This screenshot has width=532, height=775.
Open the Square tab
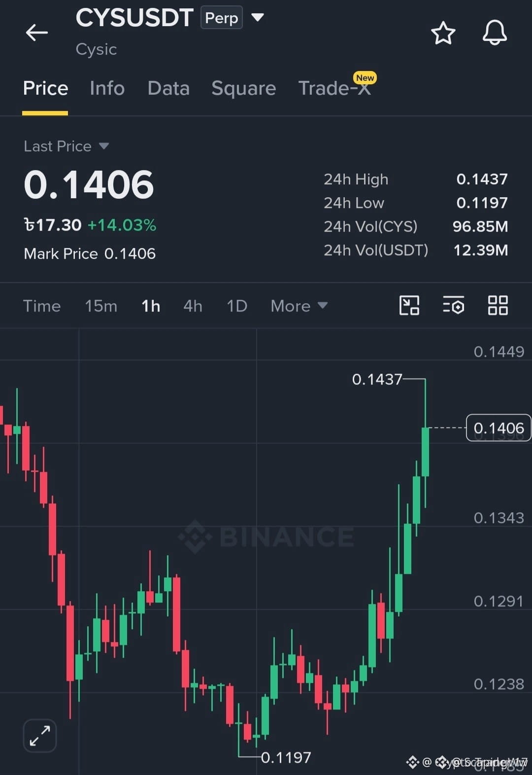click(243, 88)
